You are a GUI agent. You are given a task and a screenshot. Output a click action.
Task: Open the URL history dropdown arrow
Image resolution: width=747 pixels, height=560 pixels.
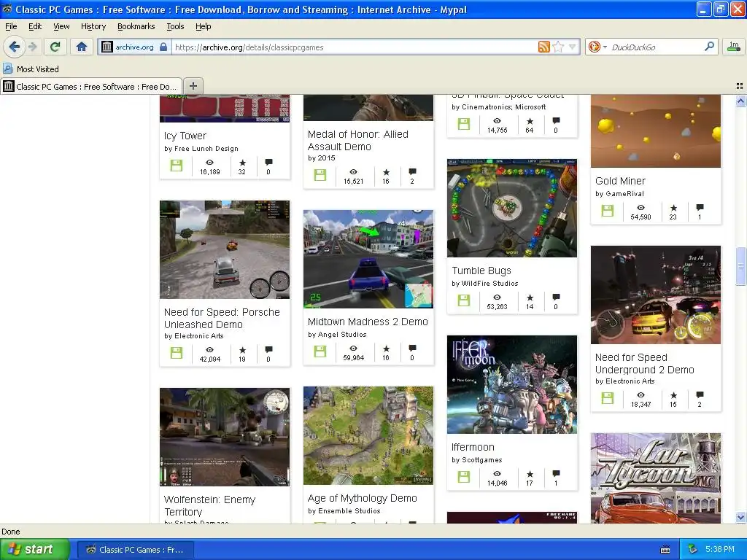(573, 47)
